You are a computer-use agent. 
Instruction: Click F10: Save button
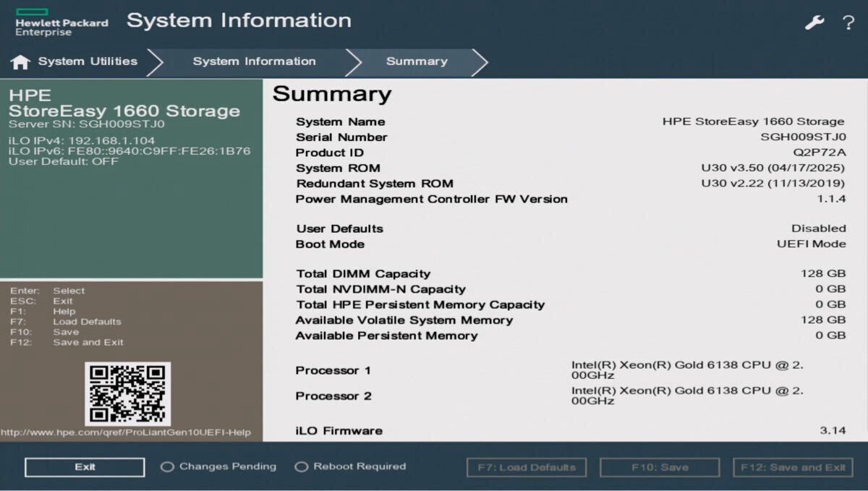pos(660,467)
